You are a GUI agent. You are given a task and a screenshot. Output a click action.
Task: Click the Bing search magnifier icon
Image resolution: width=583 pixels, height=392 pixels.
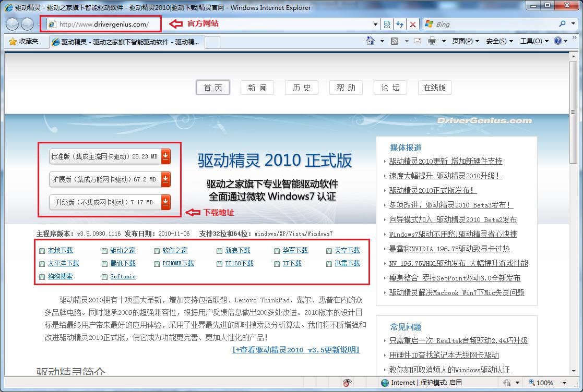coord(562,24)
